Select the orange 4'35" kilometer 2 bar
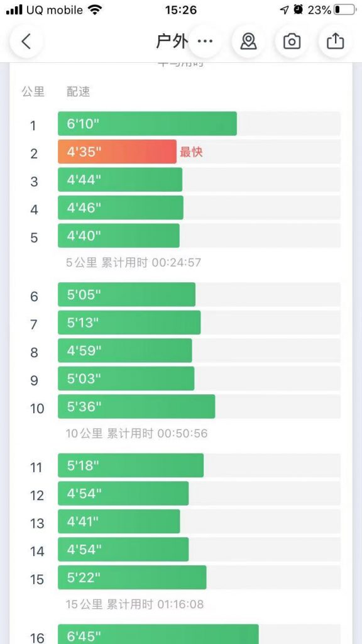Viewport: 362px width, 644px height. pos(117,152)
